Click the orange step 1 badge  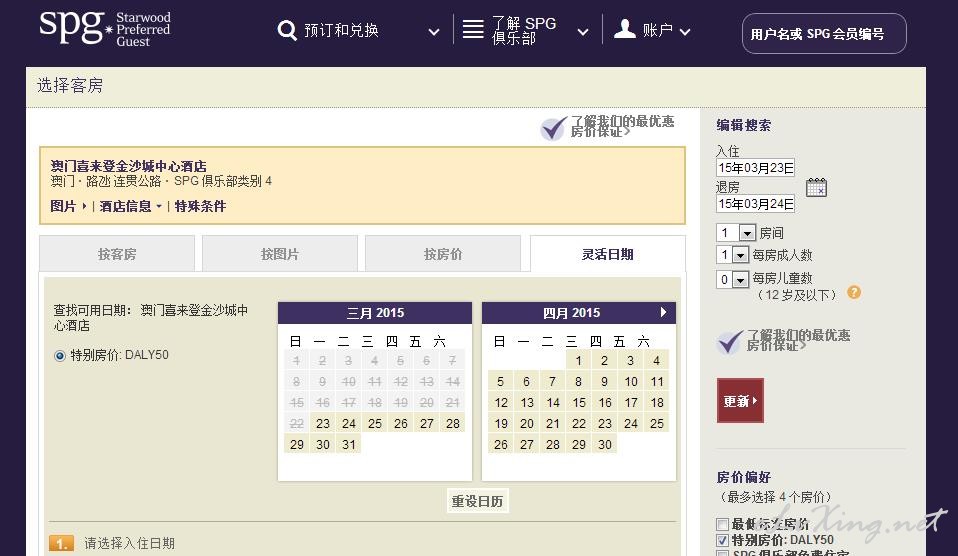point(61,543)
